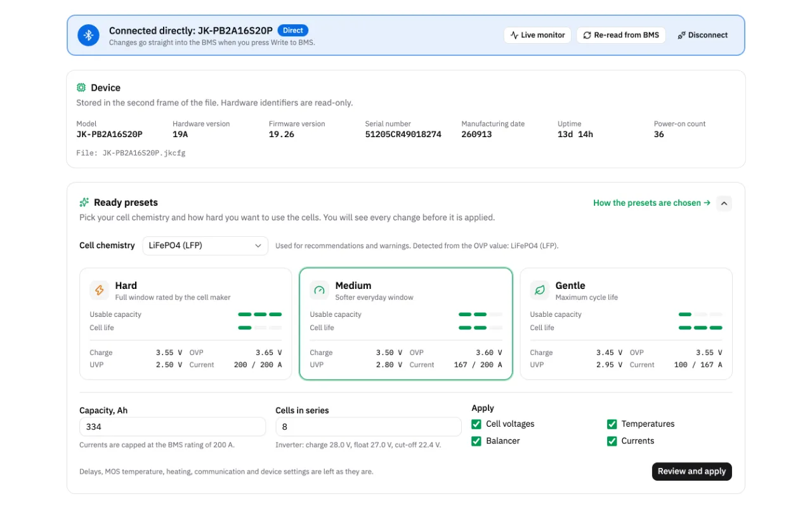This screenshot has height=508, width=812.
Task: Toggle the Currents checkbox
Action: pos(612,441)
